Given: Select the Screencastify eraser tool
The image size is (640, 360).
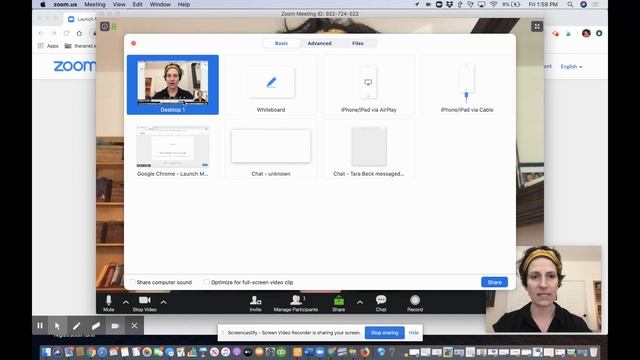Looking at the screenshot, I should point(96,326).
